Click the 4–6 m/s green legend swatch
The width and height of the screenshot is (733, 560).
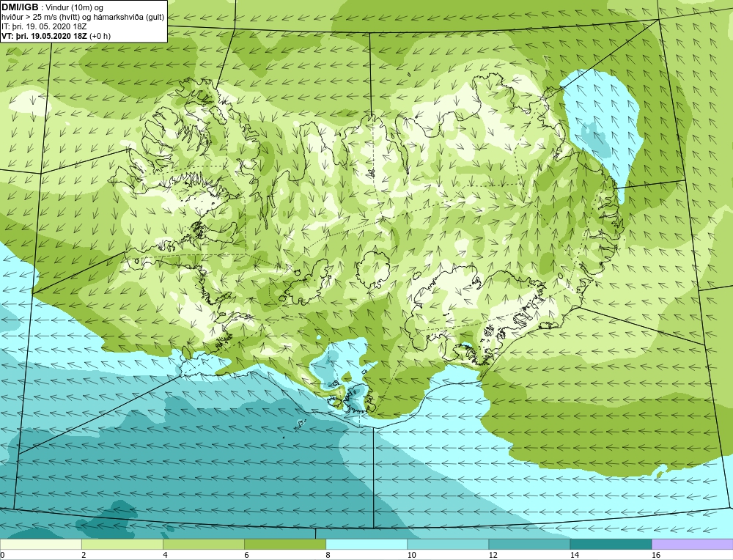(x=203, y=544)
